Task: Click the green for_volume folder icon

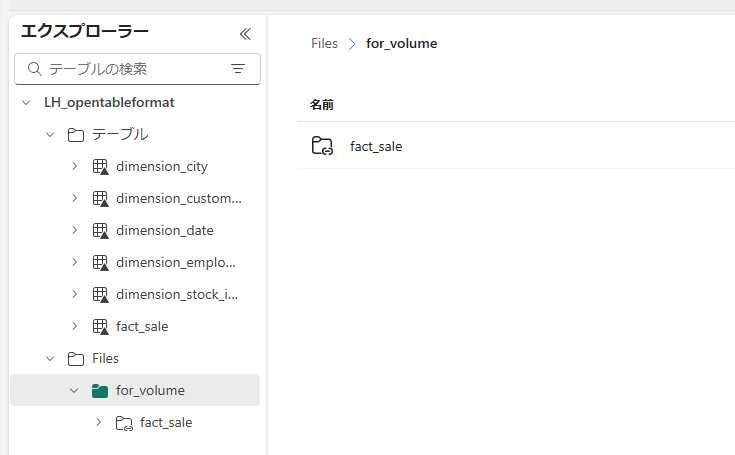Action: (100, 391)
